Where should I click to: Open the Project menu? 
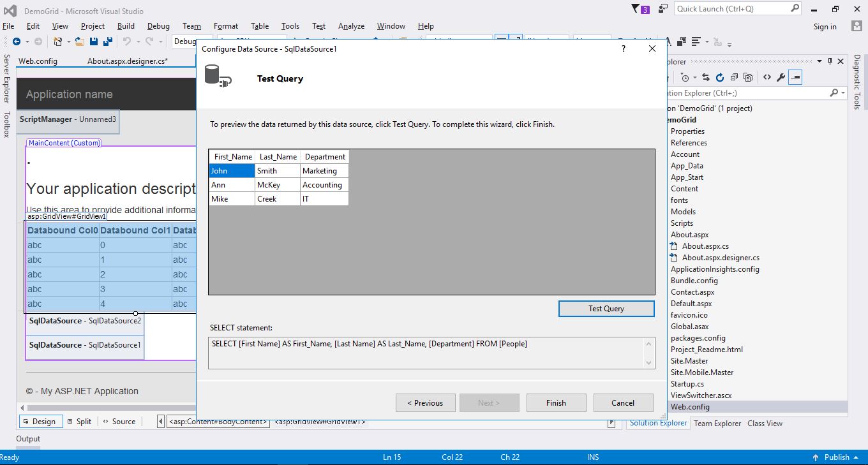point(93,26)
